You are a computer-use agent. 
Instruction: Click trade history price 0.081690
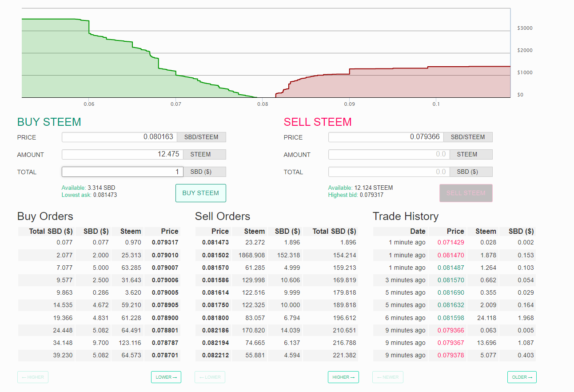450,292
